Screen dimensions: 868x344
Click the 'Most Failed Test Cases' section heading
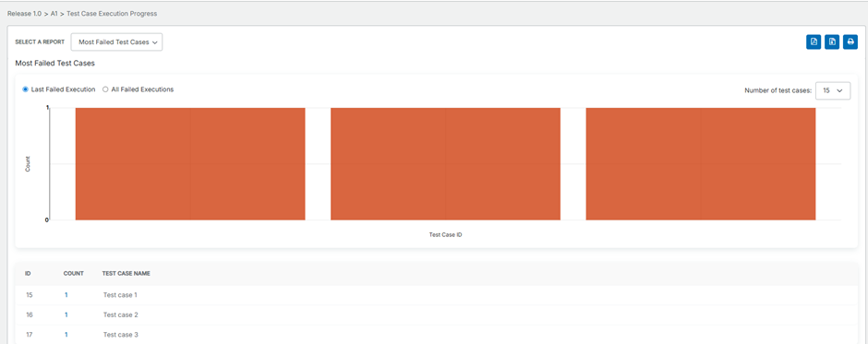click(54, 64)
